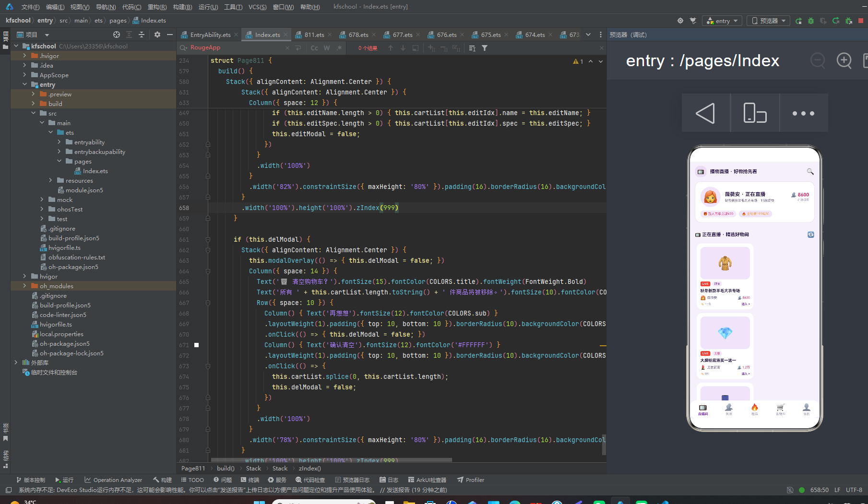This screenshot has height=504, width=868.
Task: Open the 预览器日志 tool window
Action: click(352, 480)
